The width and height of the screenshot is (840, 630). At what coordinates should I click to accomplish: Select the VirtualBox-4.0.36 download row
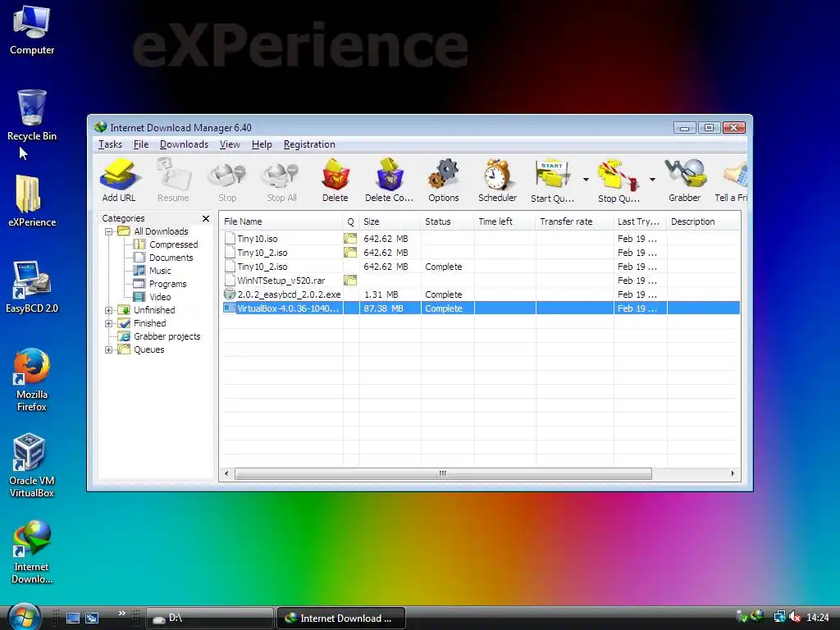pyautogui.click(x=480, y=308)
